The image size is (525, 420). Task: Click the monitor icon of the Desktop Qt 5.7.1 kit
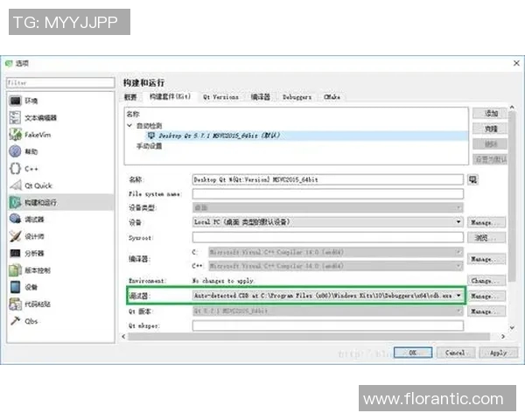(151, 136)
